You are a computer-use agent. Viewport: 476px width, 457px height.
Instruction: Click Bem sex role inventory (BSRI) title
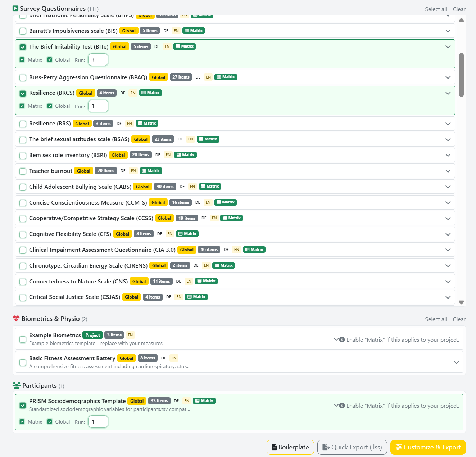[68, 155]
